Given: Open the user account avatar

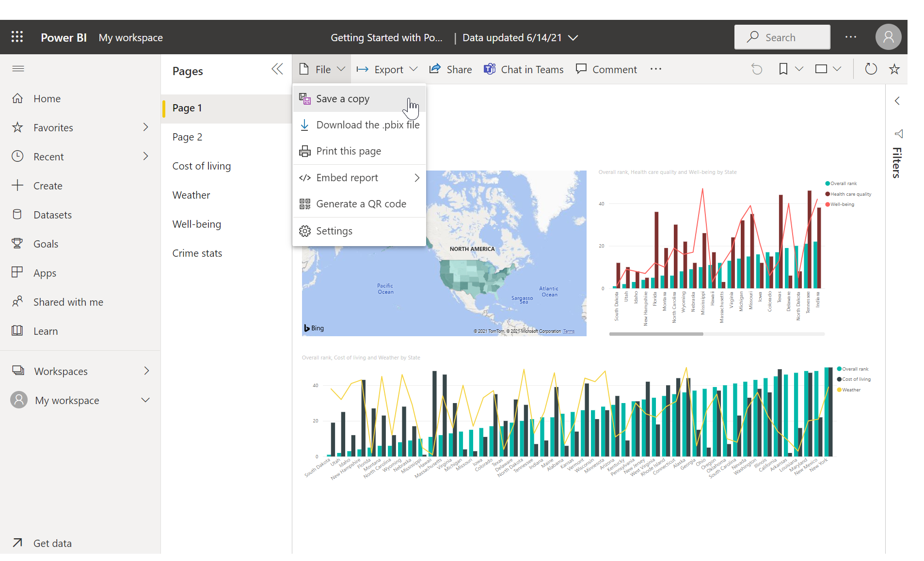Looking at the screenshot, I should click(x=889, y=37).
